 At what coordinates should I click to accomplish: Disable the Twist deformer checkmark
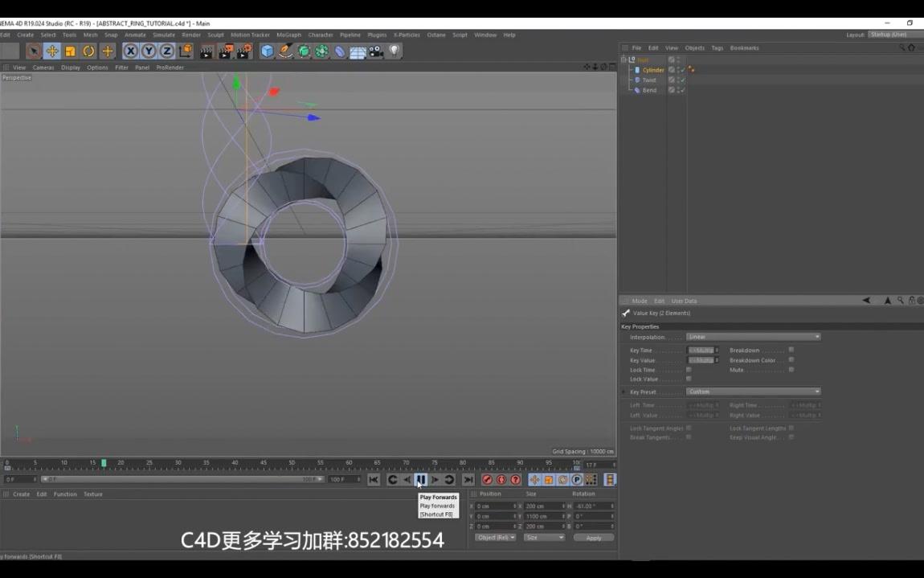tap(681, 79)
